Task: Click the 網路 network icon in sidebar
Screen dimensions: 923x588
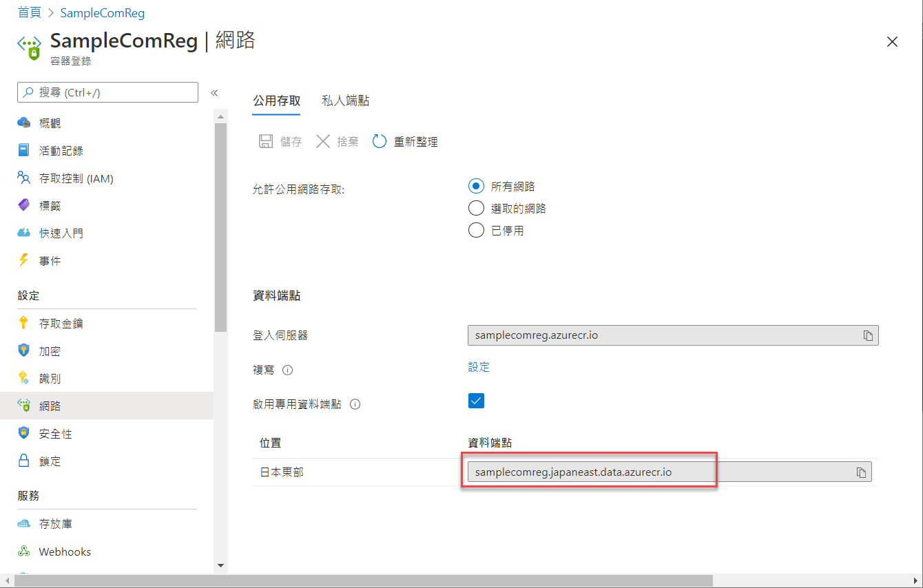Action: 24,406
